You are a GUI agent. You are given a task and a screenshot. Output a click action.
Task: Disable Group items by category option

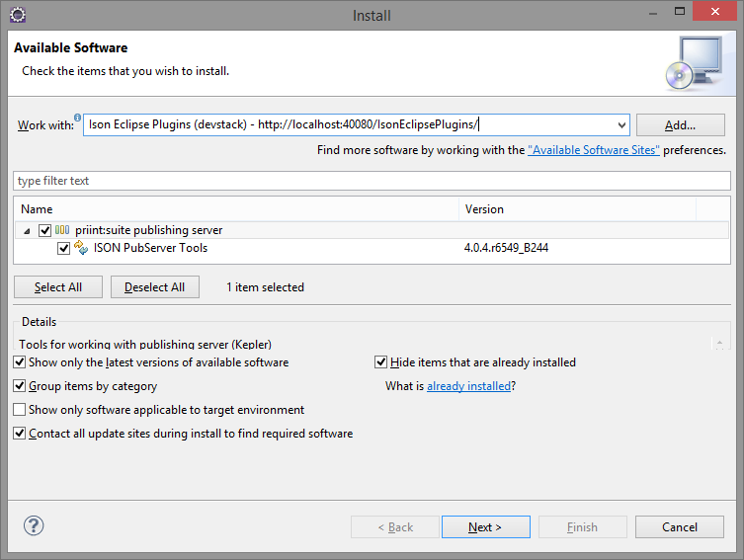point(20,386)
